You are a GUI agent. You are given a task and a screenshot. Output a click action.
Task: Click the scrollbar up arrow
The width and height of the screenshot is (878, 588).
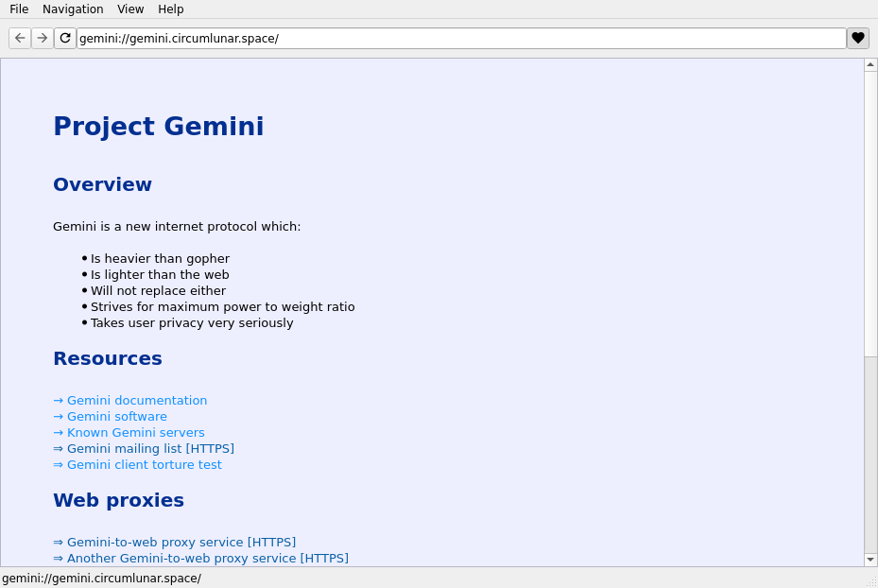[870, 65]
